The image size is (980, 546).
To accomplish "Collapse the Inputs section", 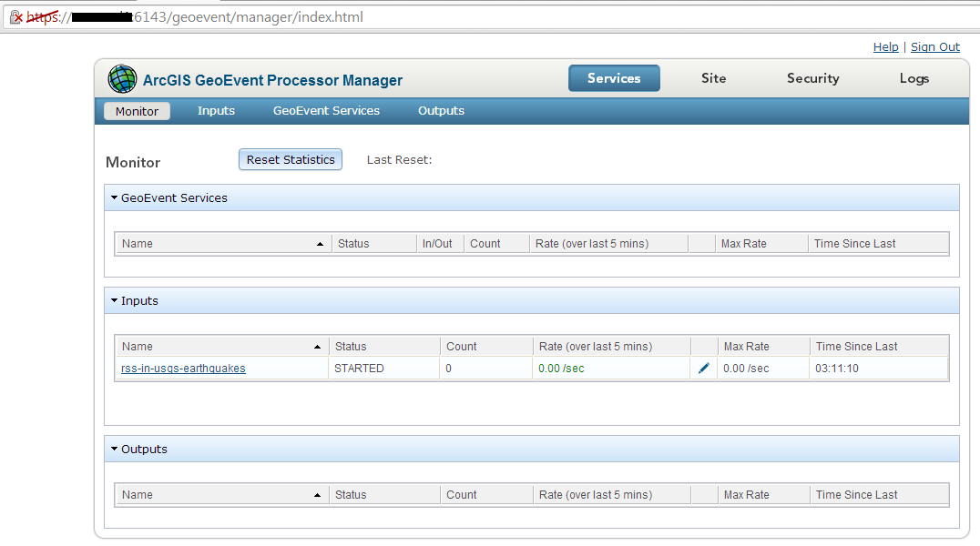I will click(x=115, y=300).
